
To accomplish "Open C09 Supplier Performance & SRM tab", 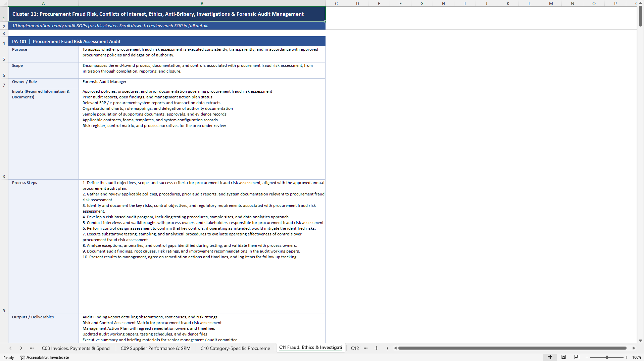I will pyautogui.click(x=155, y=348).
